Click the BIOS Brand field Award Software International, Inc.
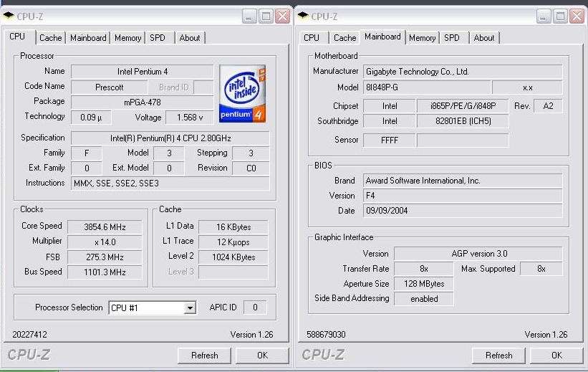 coord(463,181)
